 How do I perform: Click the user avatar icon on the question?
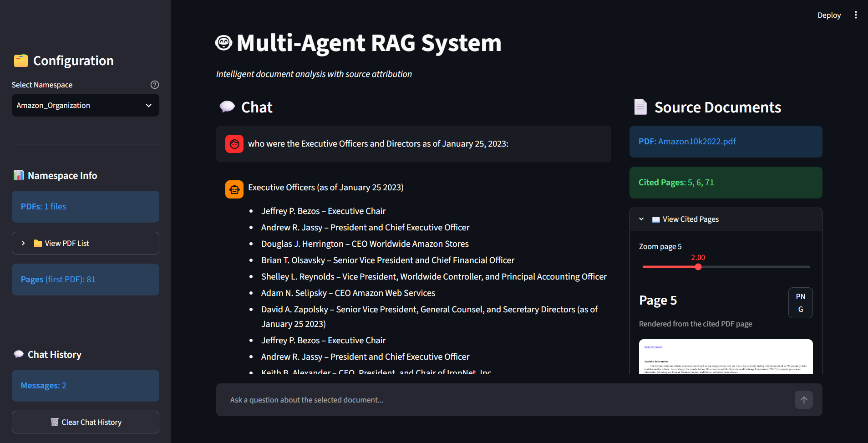point(234,144)
